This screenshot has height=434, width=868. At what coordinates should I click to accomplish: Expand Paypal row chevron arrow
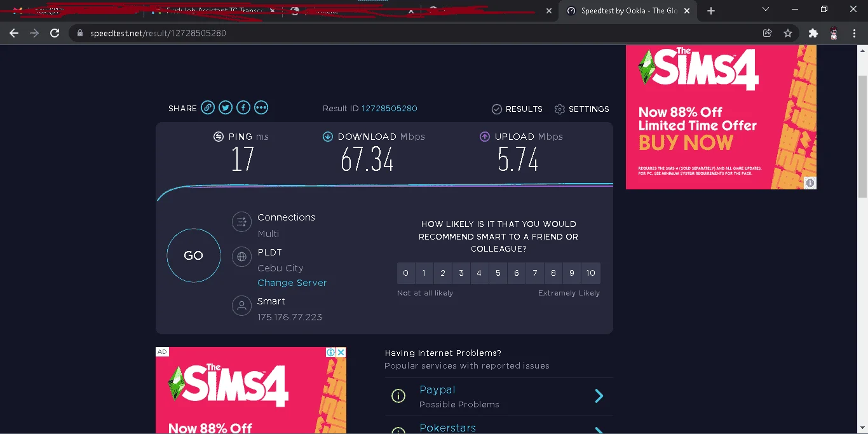click(599, 397)
